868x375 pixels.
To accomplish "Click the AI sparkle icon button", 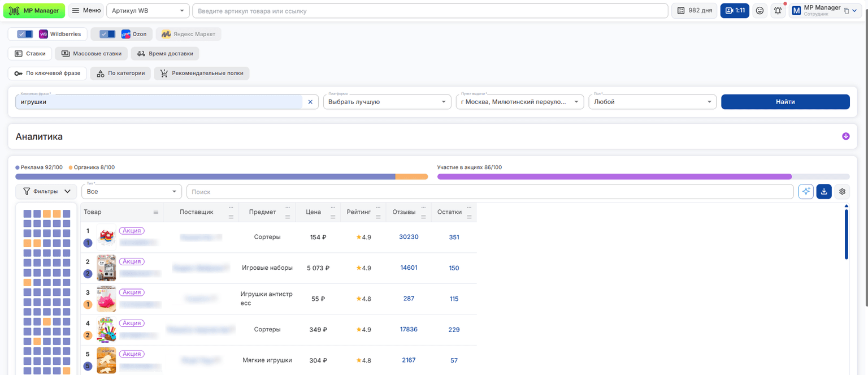I will coord(806,192).
